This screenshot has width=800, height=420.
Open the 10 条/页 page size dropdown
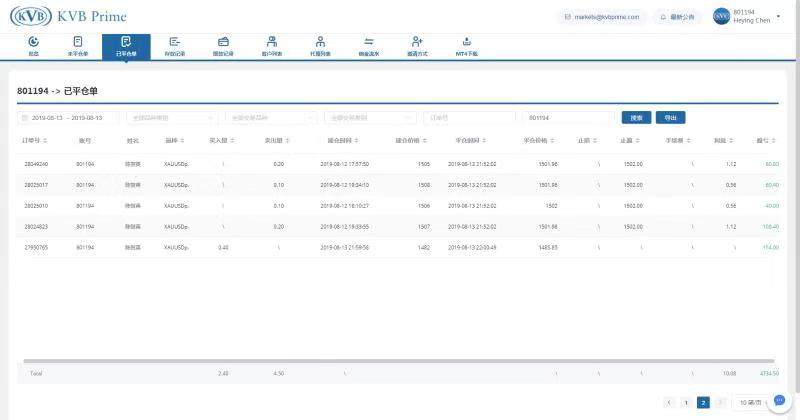pyautogui.click(x=752, y=402)
